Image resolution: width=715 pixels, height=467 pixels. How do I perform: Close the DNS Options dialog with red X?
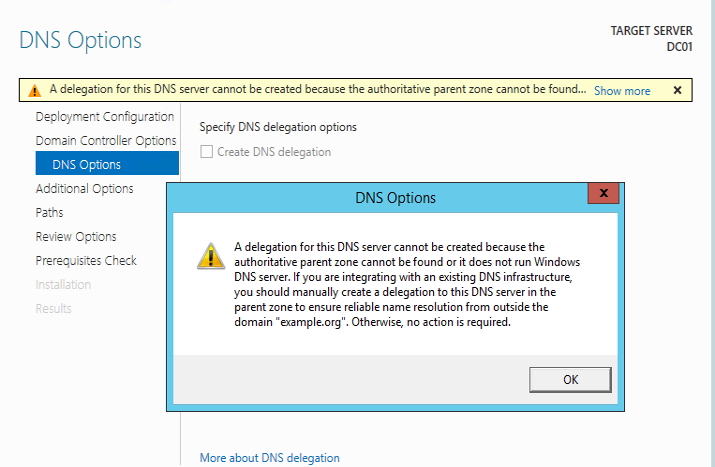tap(603, 193)
